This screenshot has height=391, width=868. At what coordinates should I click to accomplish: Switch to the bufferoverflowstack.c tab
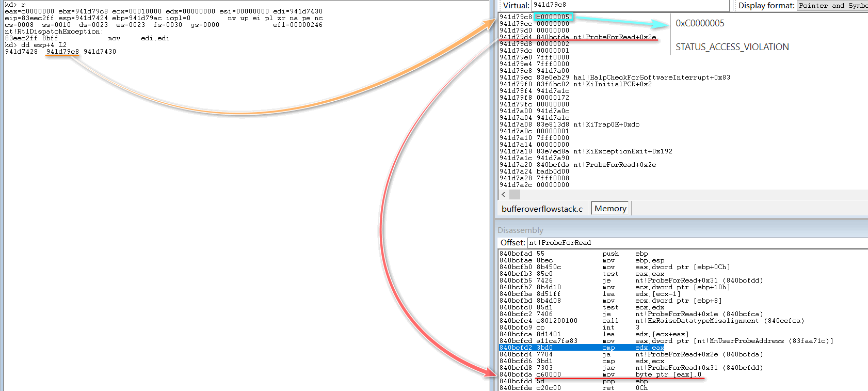point(542,209)
